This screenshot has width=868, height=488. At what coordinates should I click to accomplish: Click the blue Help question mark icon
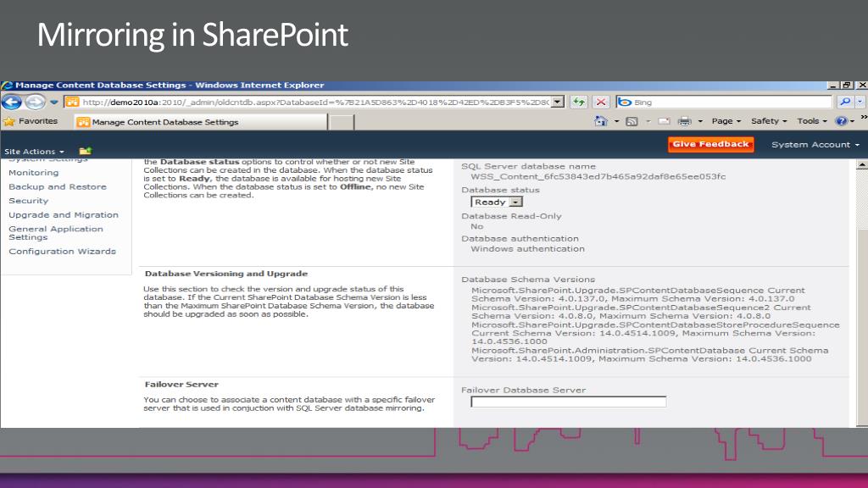point(842,121)
